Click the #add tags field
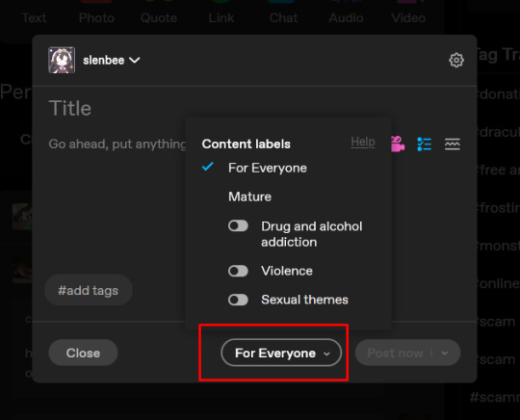 89,290
